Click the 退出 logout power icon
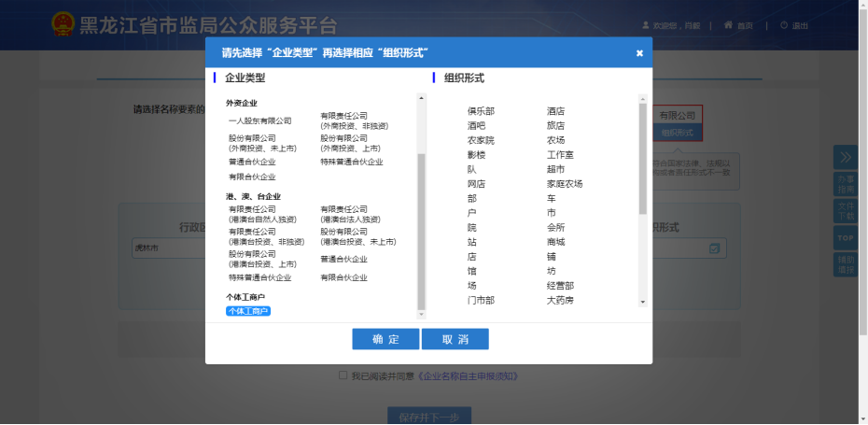868x425 pixels. tap(784, 25)
